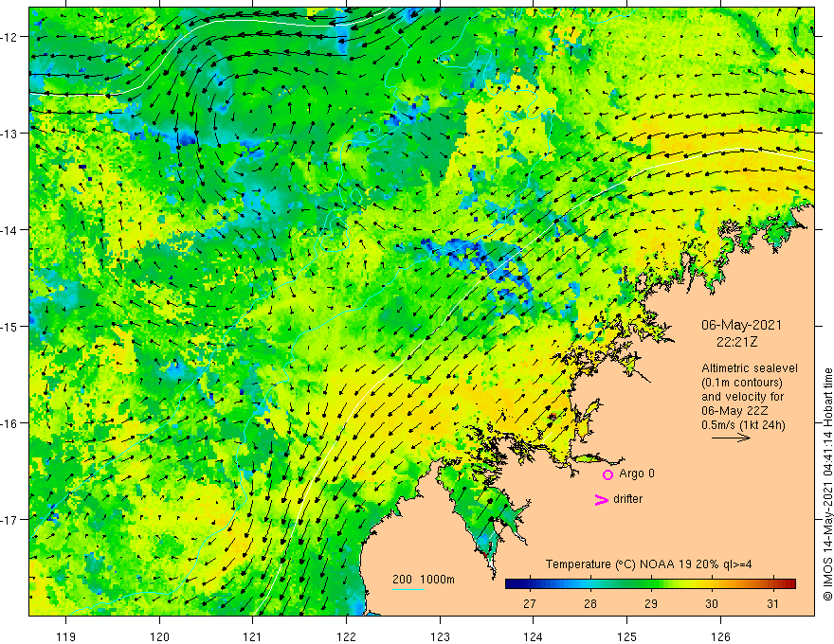Click the 27 value on temperature scale
Screen dimensions: 834x644
529,603
